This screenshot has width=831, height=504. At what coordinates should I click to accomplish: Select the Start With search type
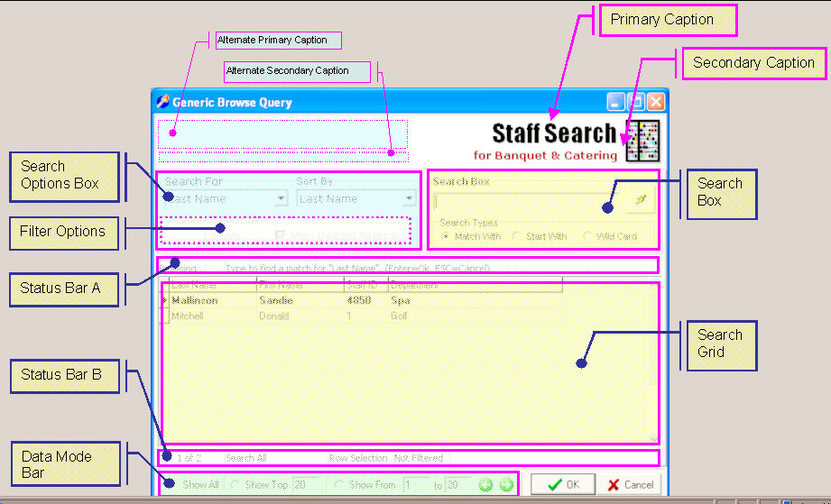point(517,236)
